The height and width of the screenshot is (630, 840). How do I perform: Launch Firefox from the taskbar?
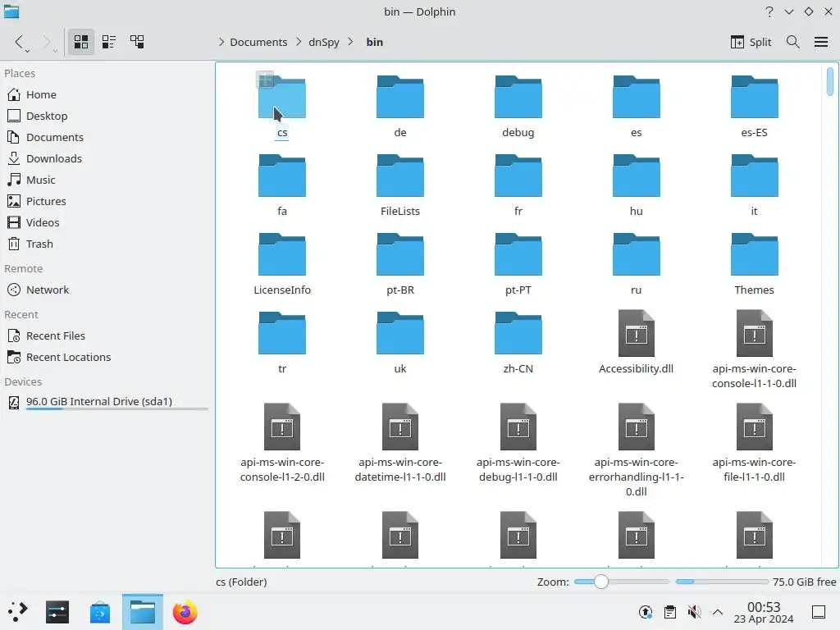185,612
